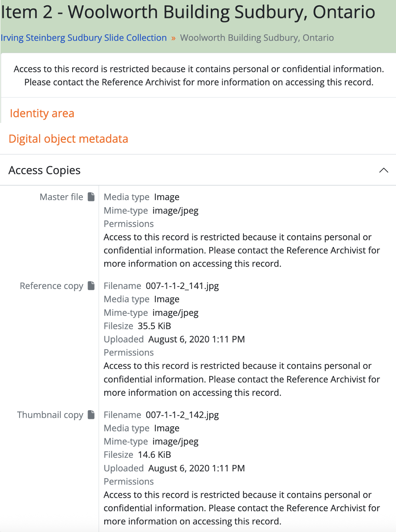This screenshot has height=532, width=396.
Task: Select filename 007-1-1-2_141.jpg
Action: coord(182,286)
